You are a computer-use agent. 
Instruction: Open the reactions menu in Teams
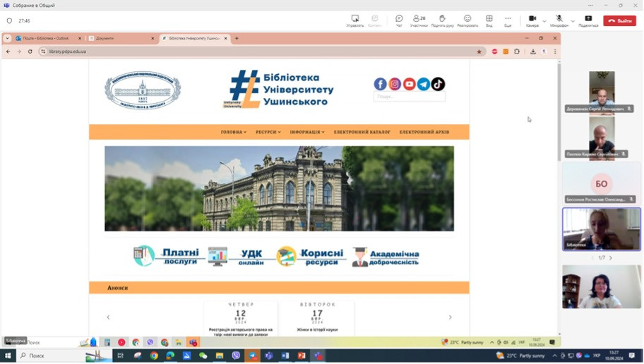[467, 20]
